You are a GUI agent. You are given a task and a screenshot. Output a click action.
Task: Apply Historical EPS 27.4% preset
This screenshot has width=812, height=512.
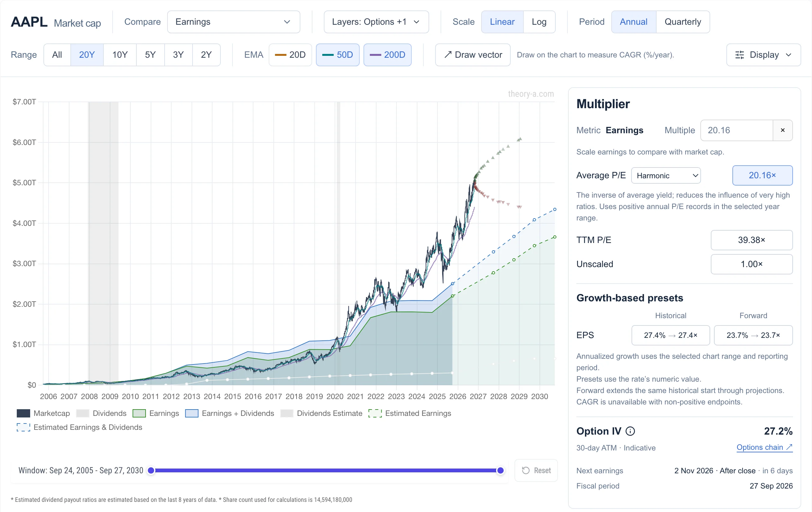670,335
